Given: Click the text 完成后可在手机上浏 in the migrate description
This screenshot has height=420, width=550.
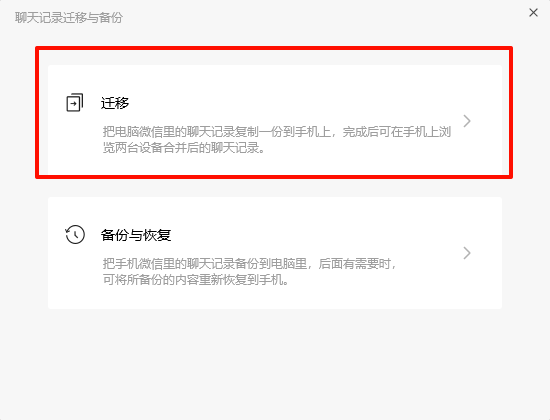Looking at the screenshot, I should (397, 132).
